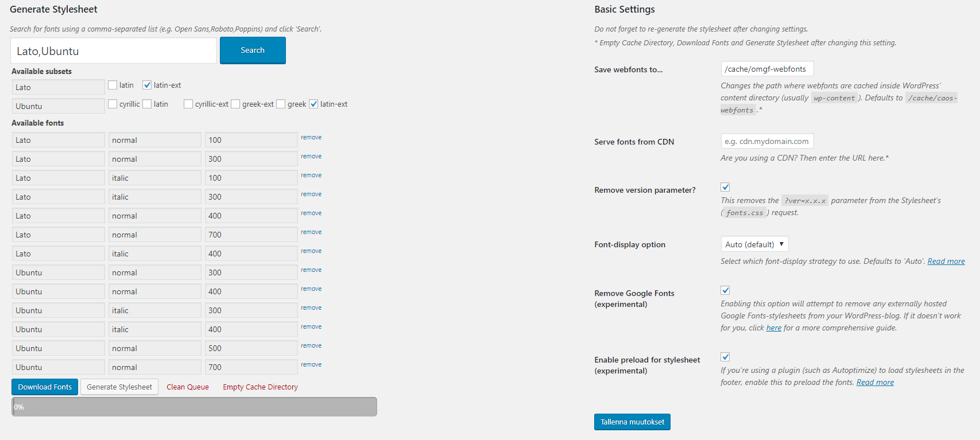Remove the Lato italic 400 font
This screenshot has width=980, height=440.
(x=311, y=251)
